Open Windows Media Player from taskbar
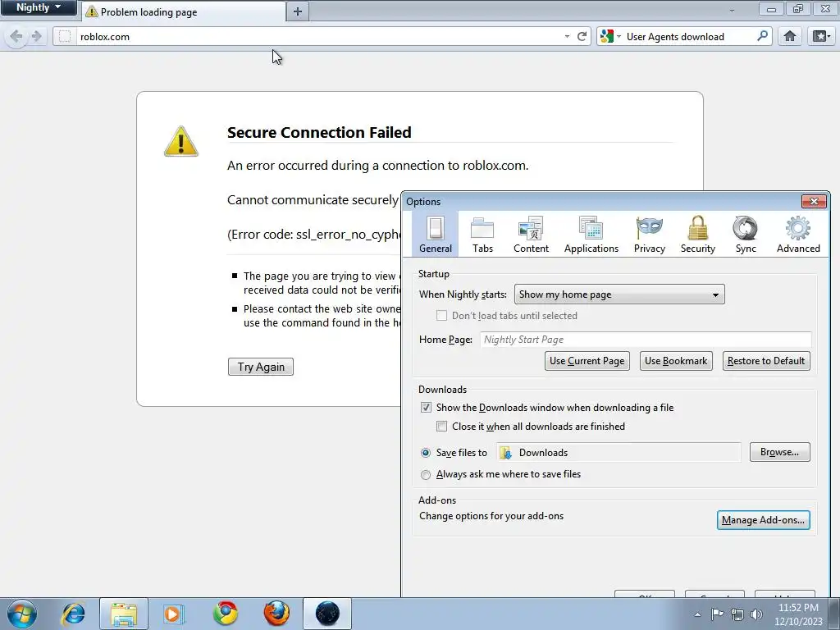Viewport: 840px width, 630px height. pos(173,614)
